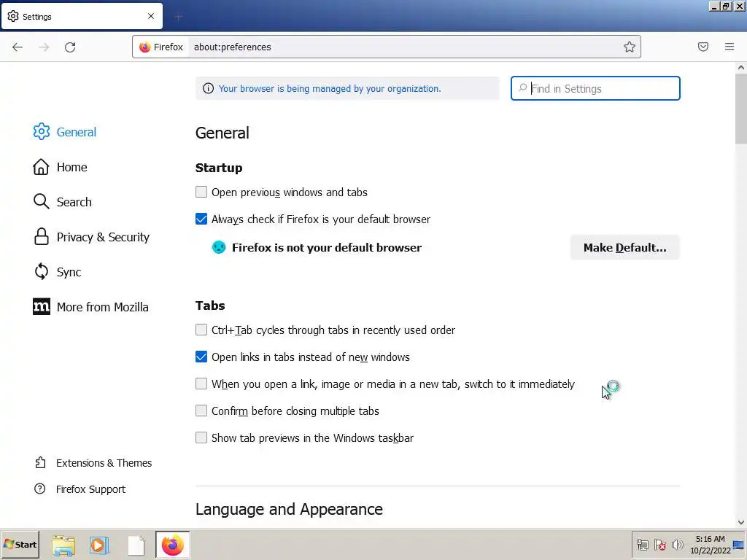The width and height of the screenshot is (747, 560).
Task: Enable Open previous windows and tabs
Action: 201,192
